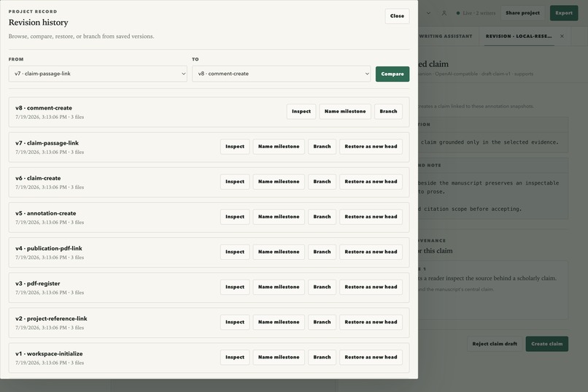Inspect v6 claim-create revision
This screenshot has height=392, width=588.
tap(235, 182)
